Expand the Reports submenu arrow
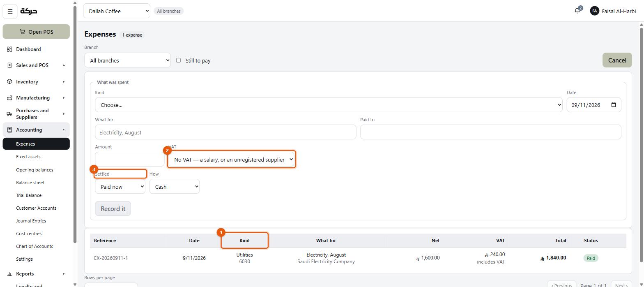The height and width of the screenshot is (287, 644). 64,274
